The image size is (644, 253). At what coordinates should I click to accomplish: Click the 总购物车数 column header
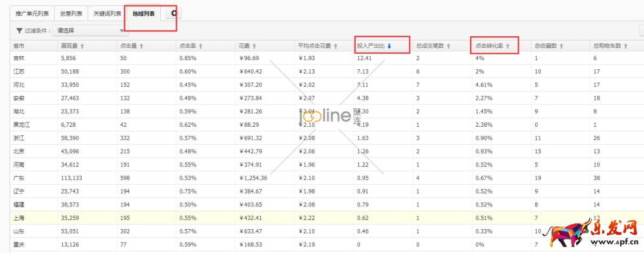click(x=607, y=46)
